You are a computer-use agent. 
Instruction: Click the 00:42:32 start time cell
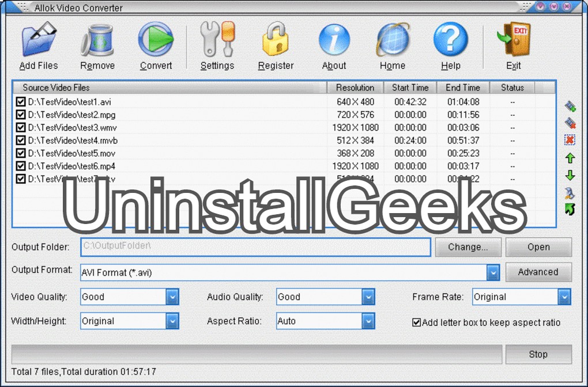click(410, 102)
